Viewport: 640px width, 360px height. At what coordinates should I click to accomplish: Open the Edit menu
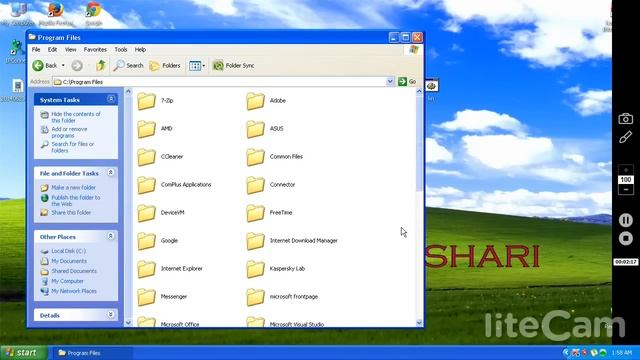(x=52, y=49)
